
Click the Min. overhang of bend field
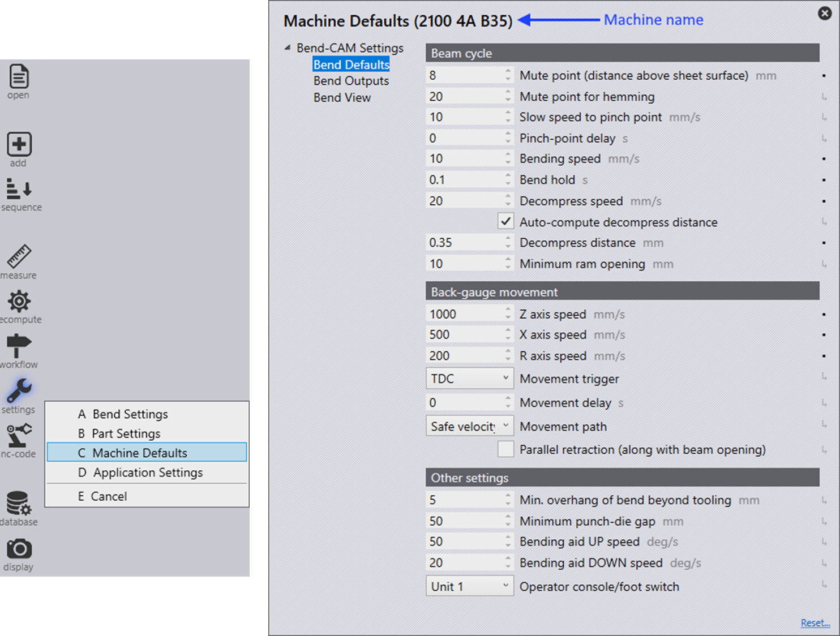click(x=469, y=500)
